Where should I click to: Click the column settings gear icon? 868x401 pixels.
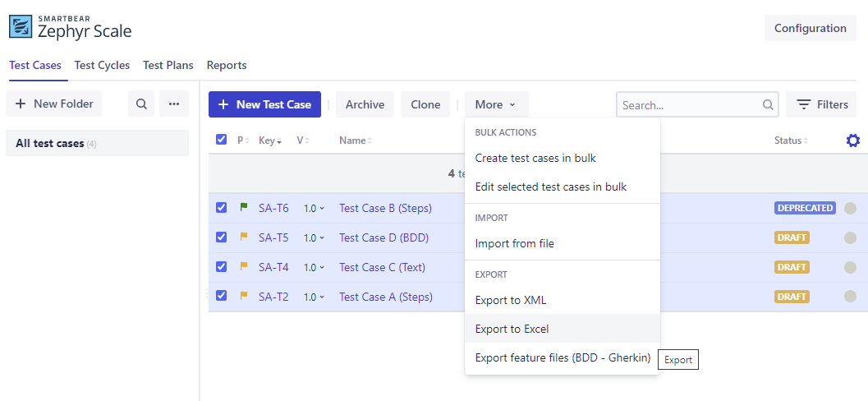[852, 141]
